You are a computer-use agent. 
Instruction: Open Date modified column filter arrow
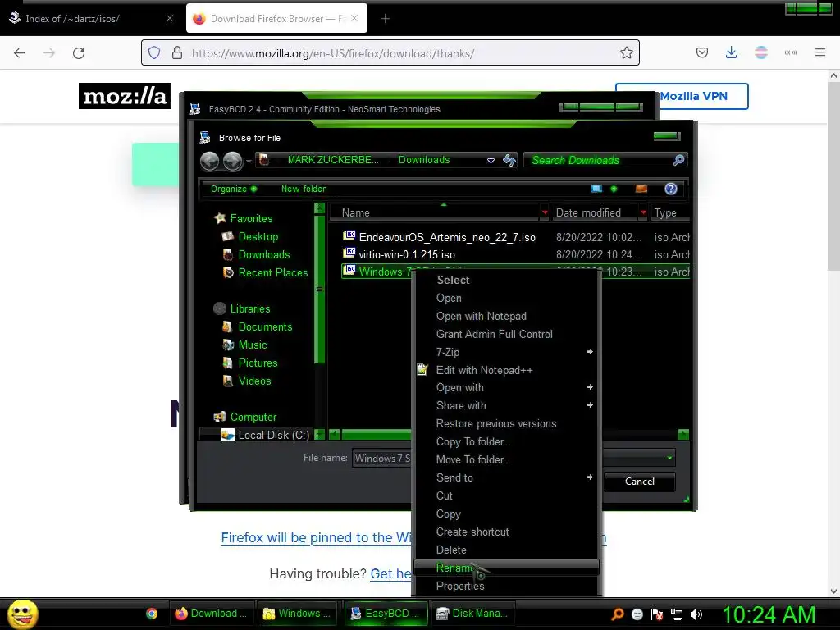pyautogui.click(x=643, y=212)
